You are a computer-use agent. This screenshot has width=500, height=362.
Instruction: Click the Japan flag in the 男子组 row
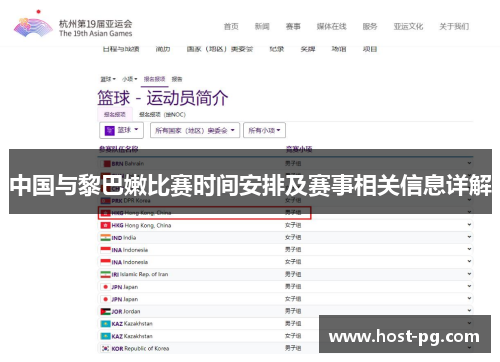coord(105,287)
